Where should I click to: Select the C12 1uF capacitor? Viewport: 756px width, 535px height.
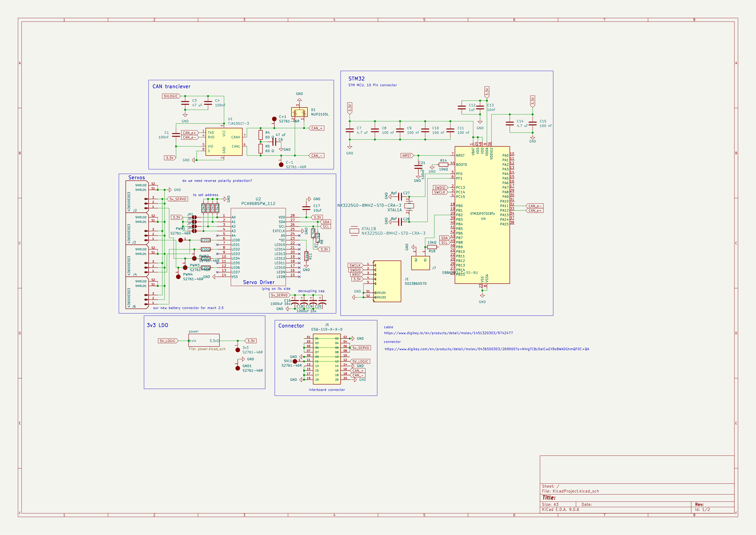tap(462, 108)
